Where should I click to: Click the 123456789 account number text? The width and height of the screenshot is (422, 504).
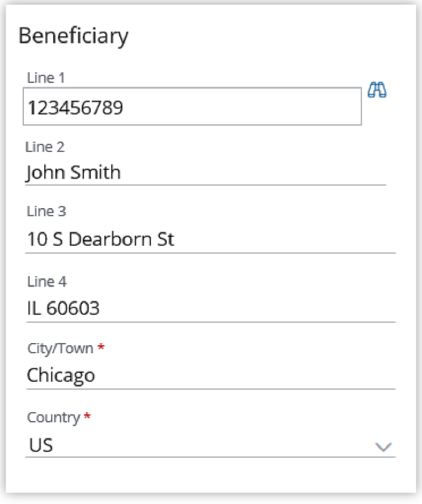click(75, 108)
